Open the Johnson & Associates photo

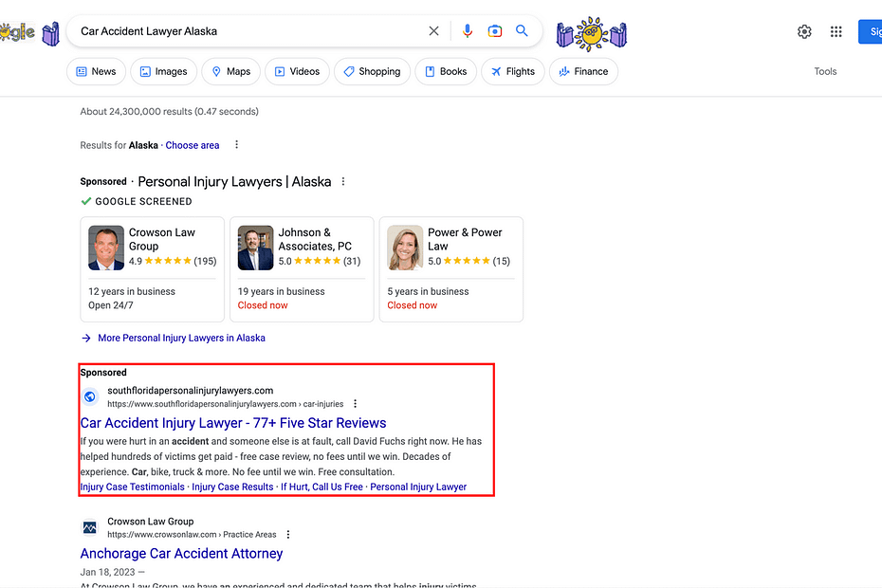pyautogui.click(x=255, y=248)
